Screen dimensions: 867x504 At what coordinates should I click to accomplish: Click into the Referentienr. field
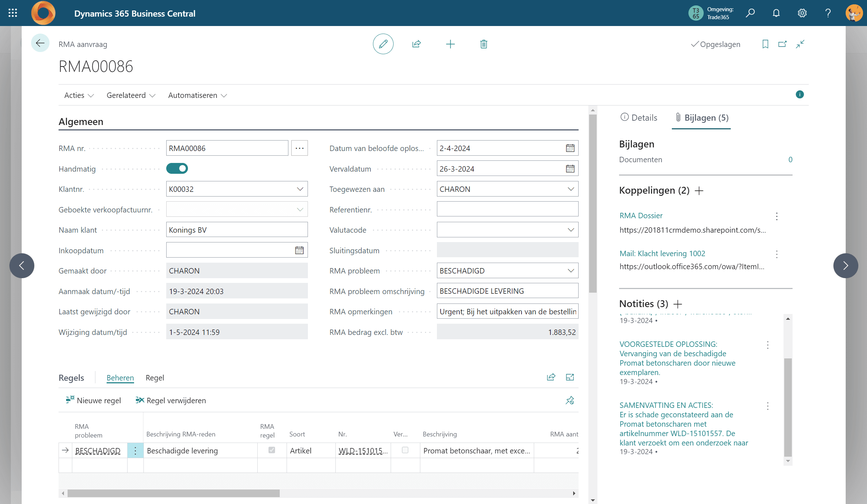(507, 210)
